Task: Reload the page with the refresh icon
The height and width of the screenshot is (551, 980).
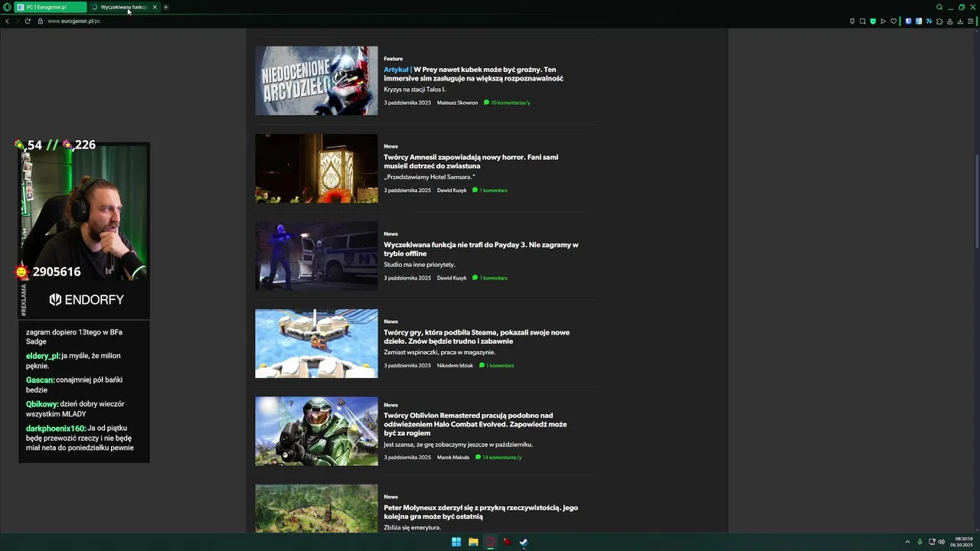Action: pyautogui.click(x=28, y=21)
